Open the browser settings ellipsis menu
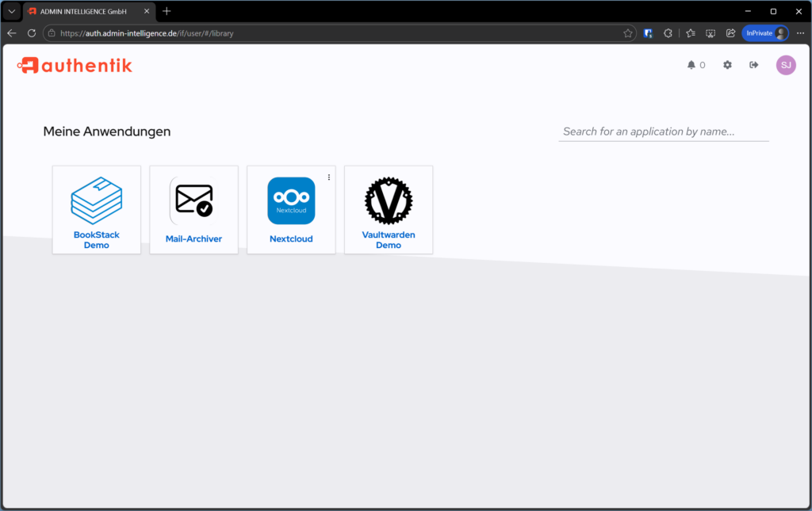The image size is (812, 511). 799,32
